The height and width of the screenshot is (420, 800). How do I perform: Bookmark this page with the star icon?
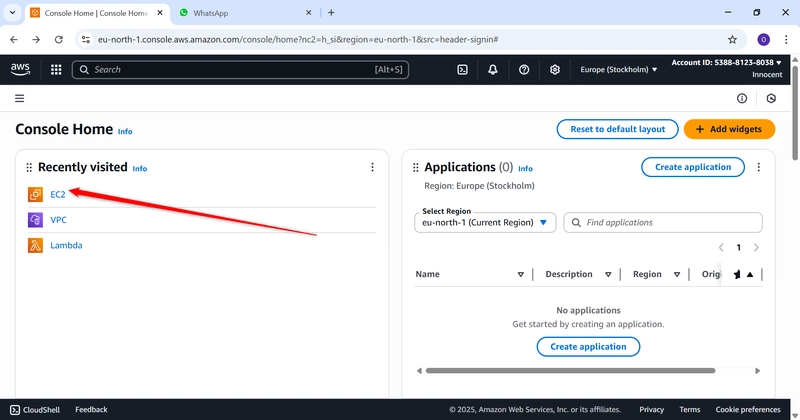pos(732,39)
